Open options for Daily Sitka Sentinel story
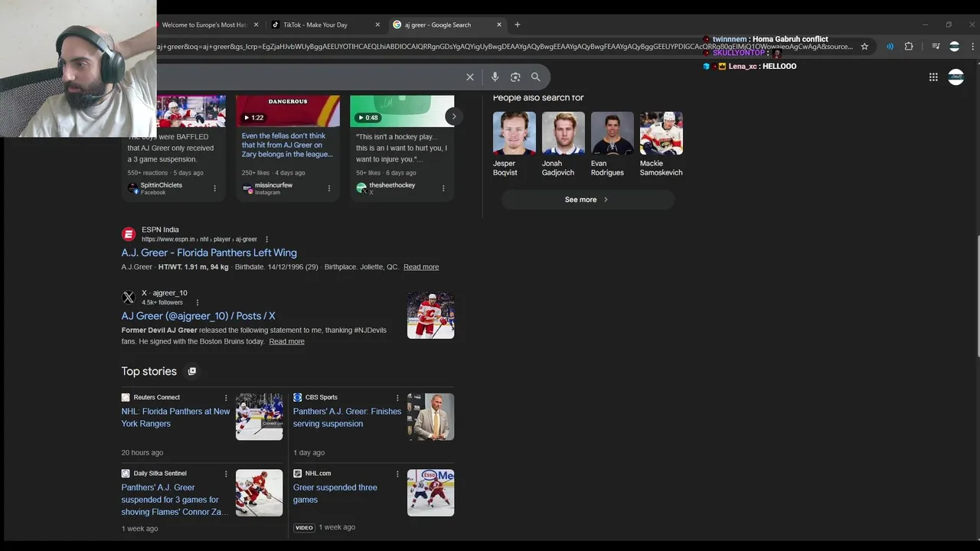This screenshot has width=980, height=551. click(x=226, y=474)
